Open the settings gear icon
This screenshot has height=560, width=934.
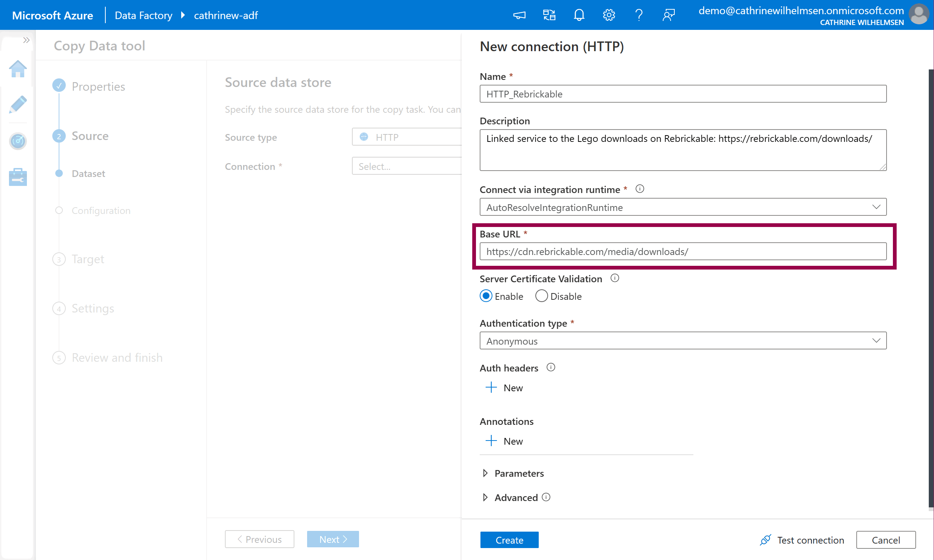(x=609, y=15)
